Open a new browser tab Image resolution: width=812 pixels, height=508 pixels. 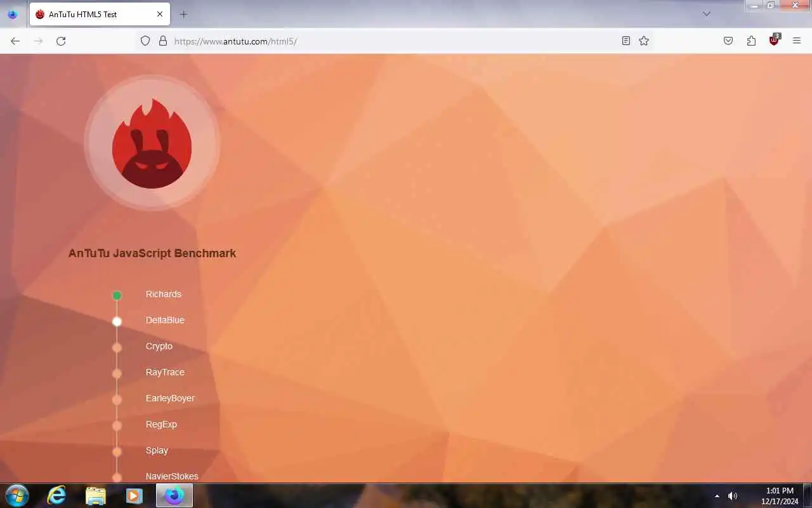(x=183, y=14)
